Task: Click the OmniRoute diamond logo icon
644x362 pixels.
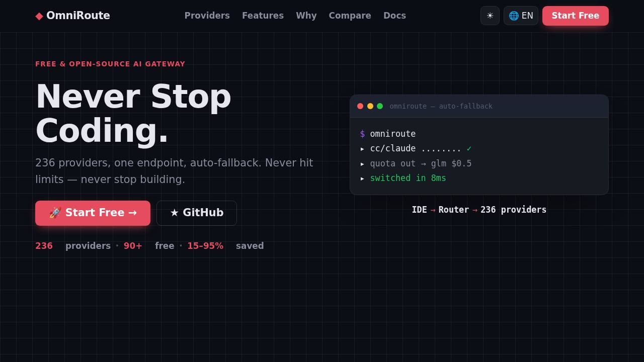Action: click(39, 16)
